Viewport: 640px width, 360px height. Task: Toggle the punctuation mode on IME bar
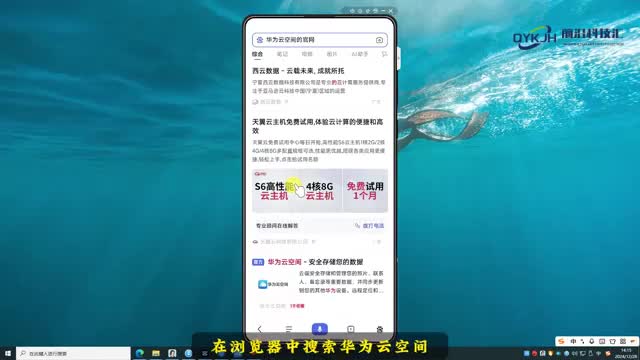tap(582, 341)
